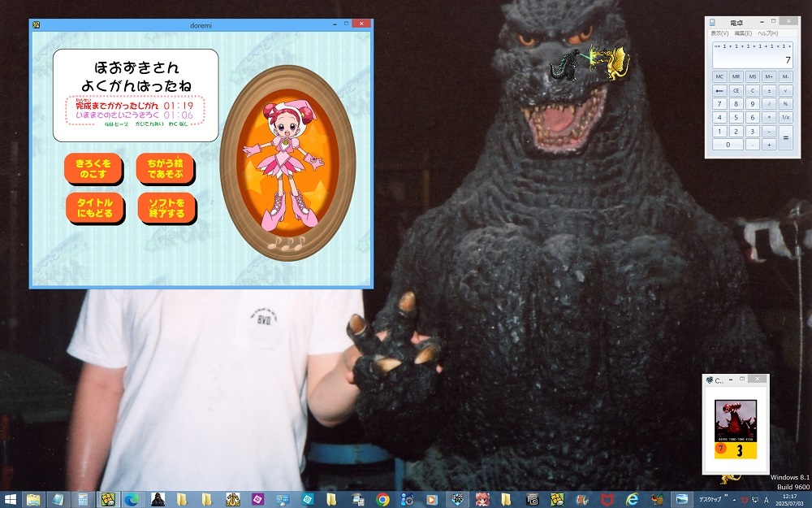Open the purple app taskbar icon
The image size is (812, 508).
(257, 500)
